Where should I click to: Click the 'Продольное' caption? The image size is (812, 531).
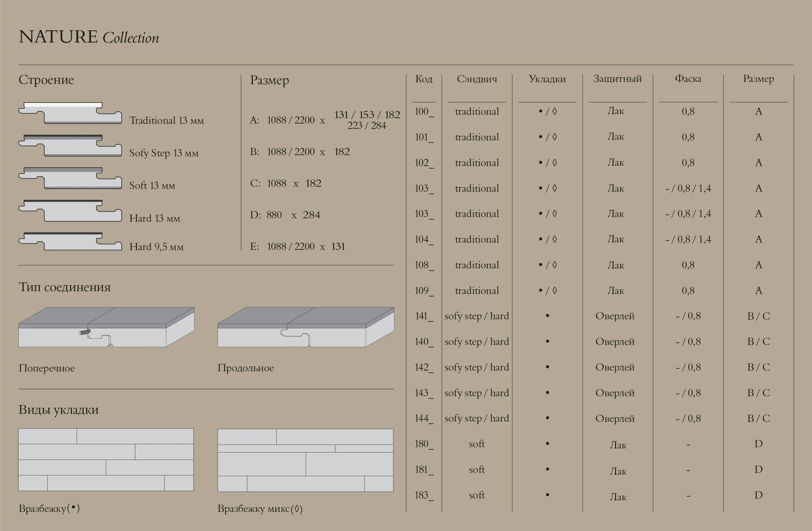[246, 368]
